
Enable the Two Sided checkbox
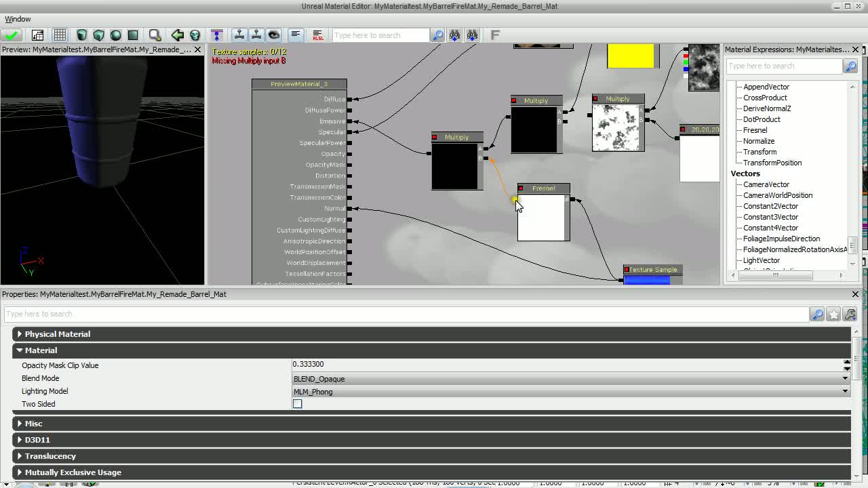click(x=297, y=403)
